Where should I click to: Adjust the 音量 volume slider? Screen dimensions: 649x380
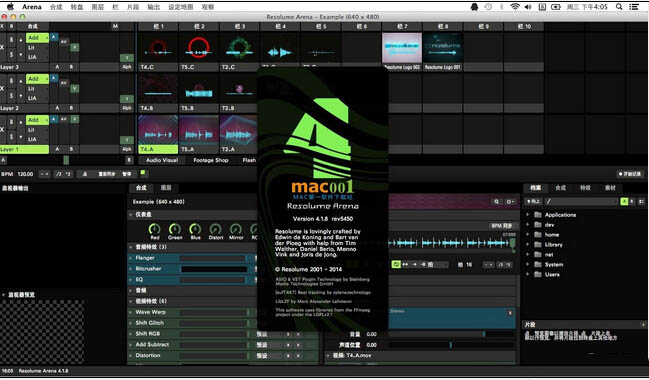(451, 334)
